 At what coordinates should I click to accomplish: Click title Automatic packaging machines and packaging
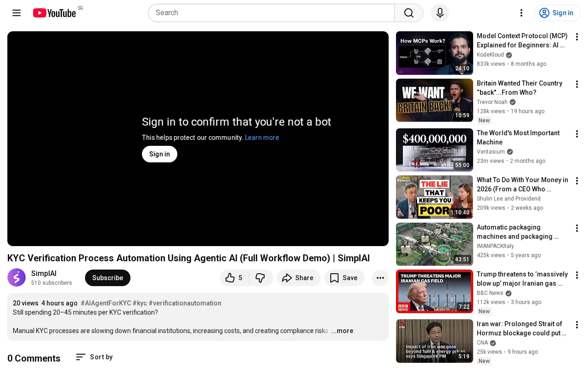point(518,232)
